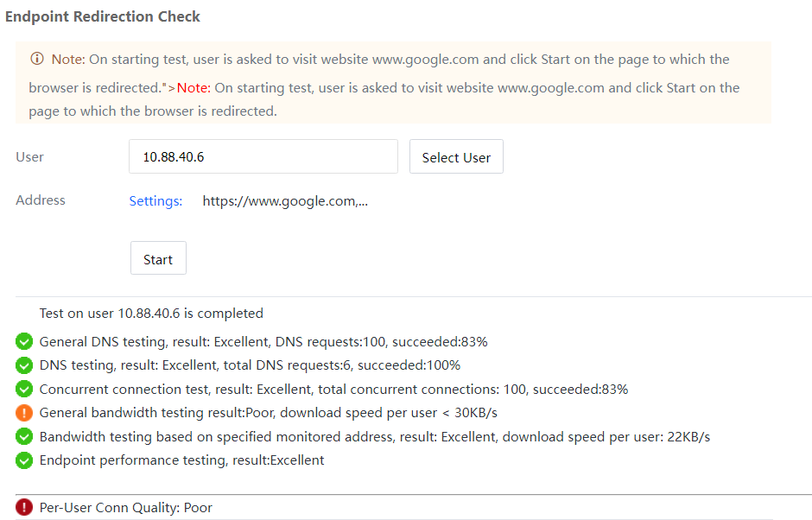Click the info icon in the note banner
Viewport: 812px width, 520px height.
[37, 60]
